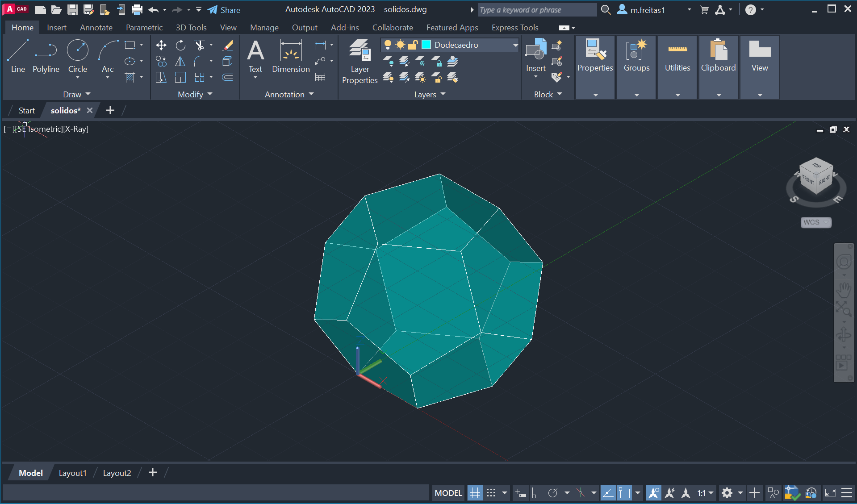Click the Dimension tool
The width and height of the screenshot is (857, 504).
click(291, 56)
